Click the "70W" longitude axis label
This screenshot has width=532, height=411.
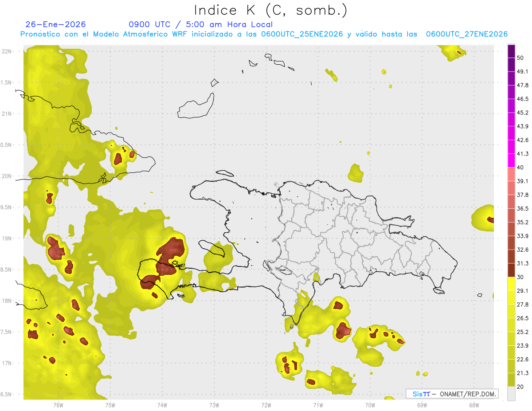(370, 405)
